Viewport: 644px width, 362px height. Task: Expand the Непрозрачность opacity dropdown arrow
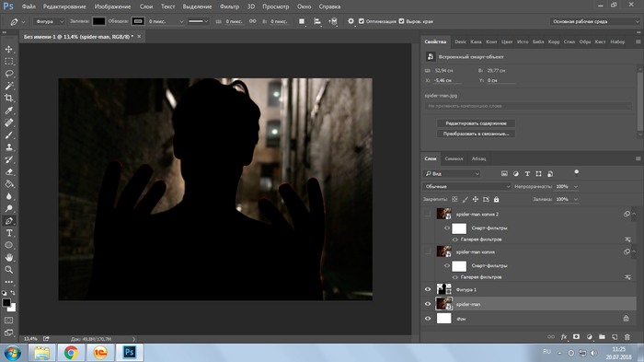pyautogui.click(x=575, y=186)
